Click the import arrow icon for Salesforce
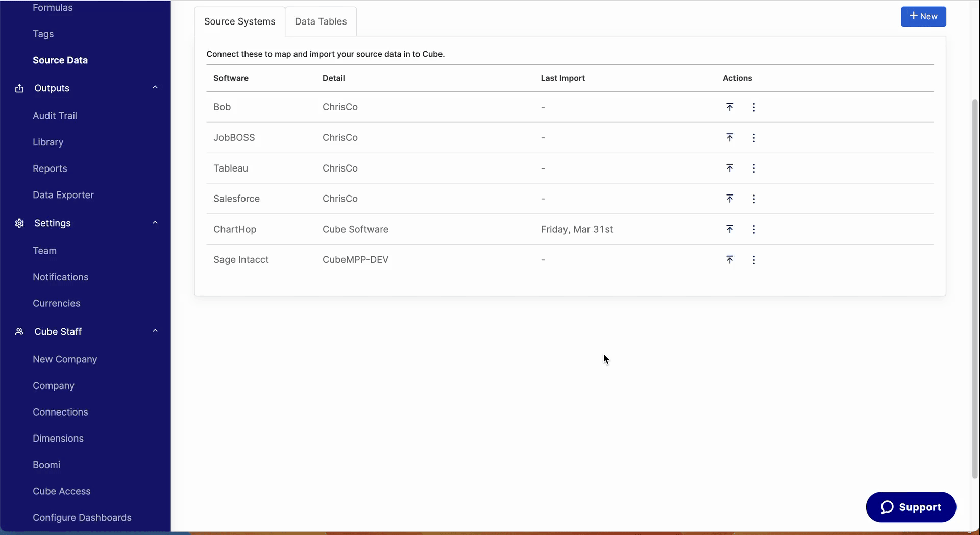Viewport: 980px width, 535px height. (730, 199)
